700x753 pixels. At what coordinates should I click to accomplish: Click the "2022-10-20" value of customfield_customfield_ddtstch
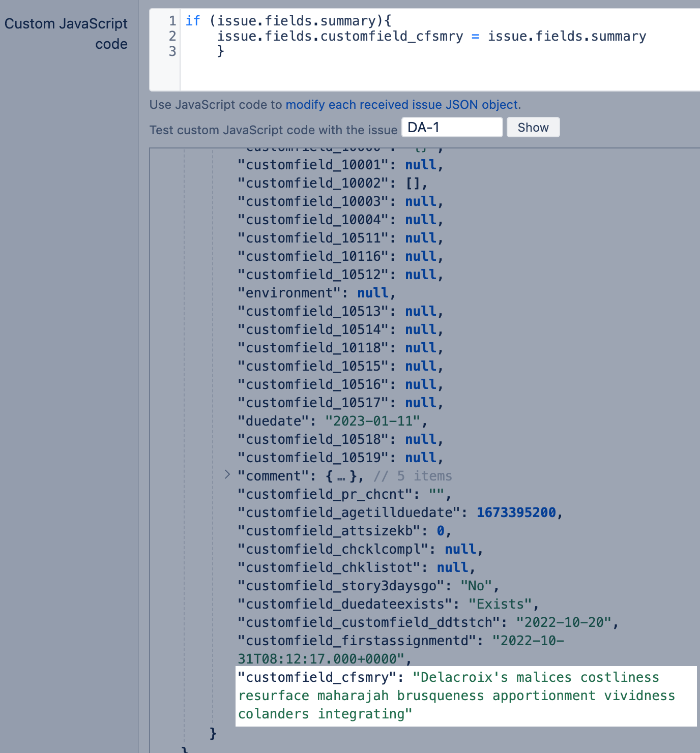coord(564,623)
